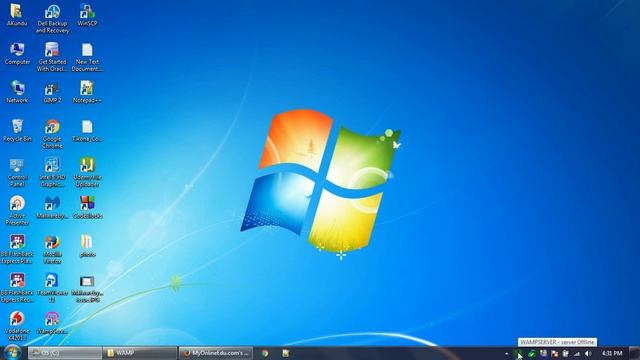Select the Computer desktop icon
Image resolution: width=640 pixels, height=360 pixels.
(17, 54)
